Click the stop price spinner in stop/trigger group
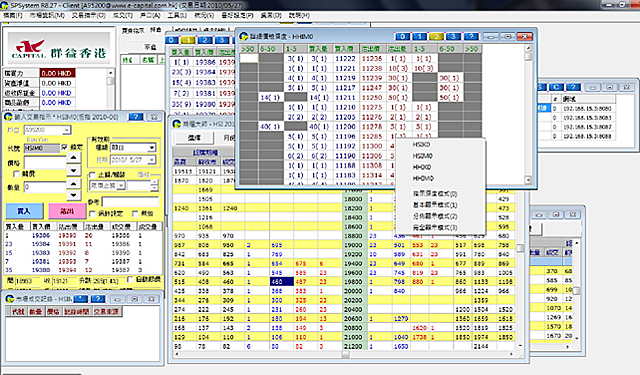Viewport: 640px width, 375px height. tap(154, 186)
